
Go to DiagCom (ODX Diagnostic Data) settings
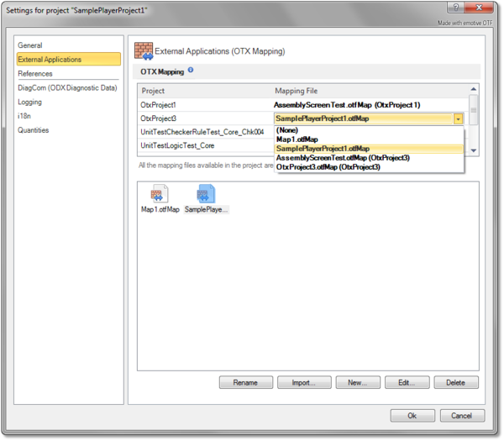(x=67, y=87)
